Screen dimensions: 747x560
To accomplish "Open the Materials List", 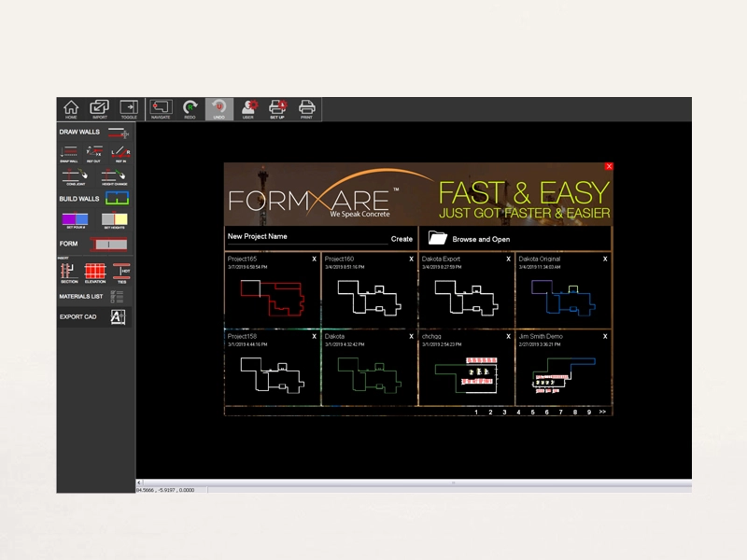I will point(94,296).
